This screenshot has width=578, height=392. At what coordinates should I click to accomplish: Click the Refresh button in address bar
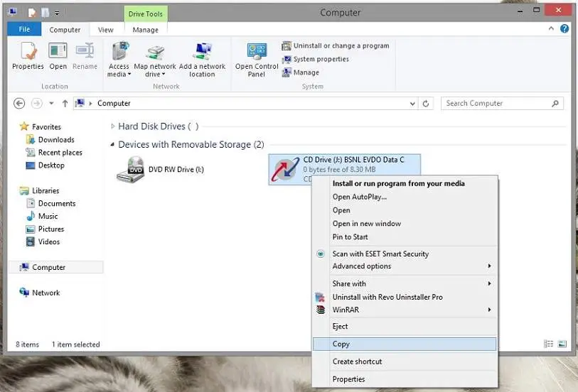[426, 104]
